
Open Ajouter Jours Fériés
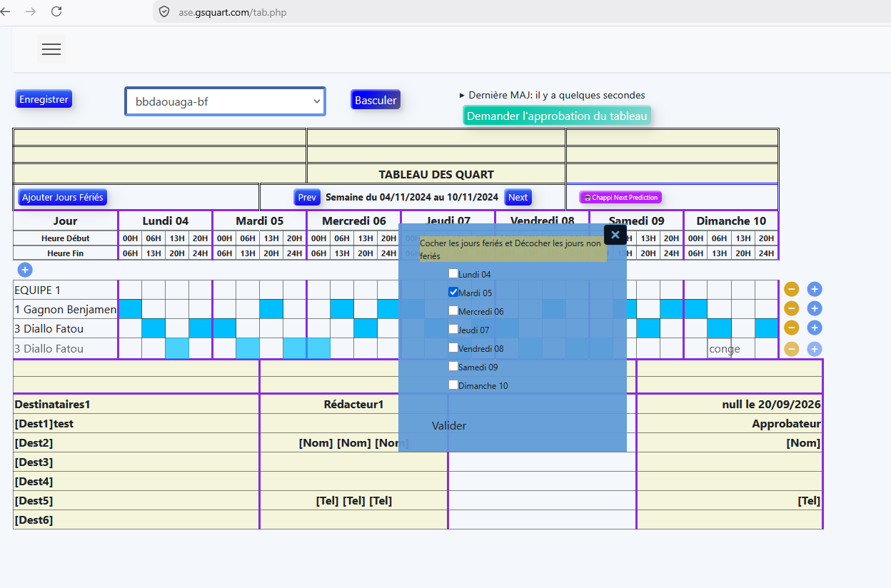click(x=63, y=197)
